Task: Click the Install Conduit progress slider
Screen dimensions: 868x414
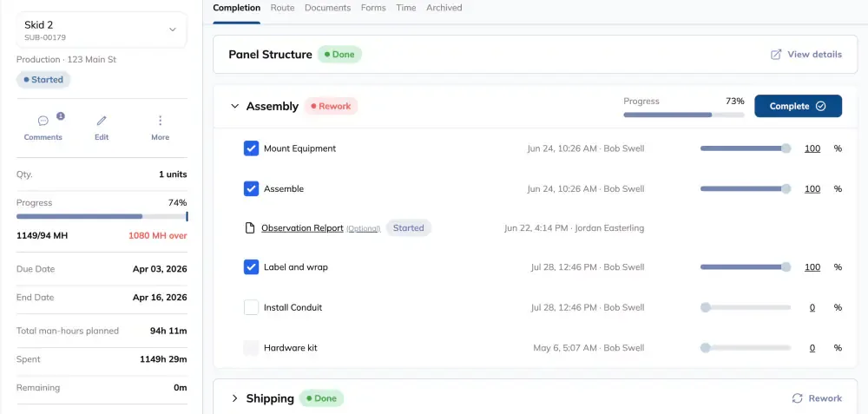Action: coord(745,307)
